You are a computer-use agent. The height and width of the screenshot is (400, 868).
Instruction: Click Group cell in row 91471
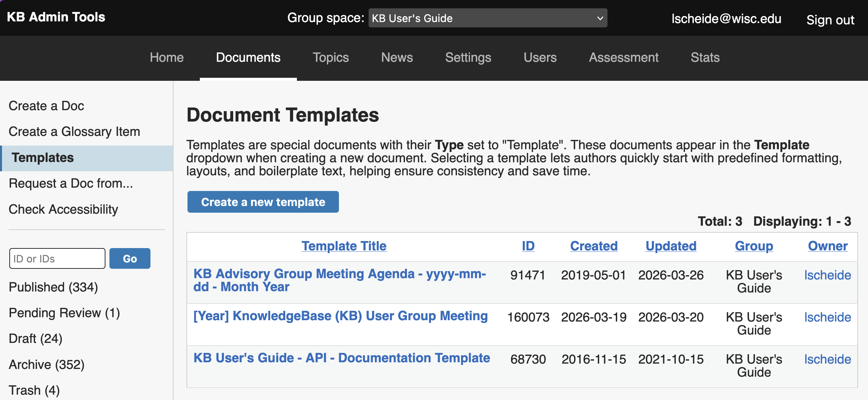click(754, 281)
